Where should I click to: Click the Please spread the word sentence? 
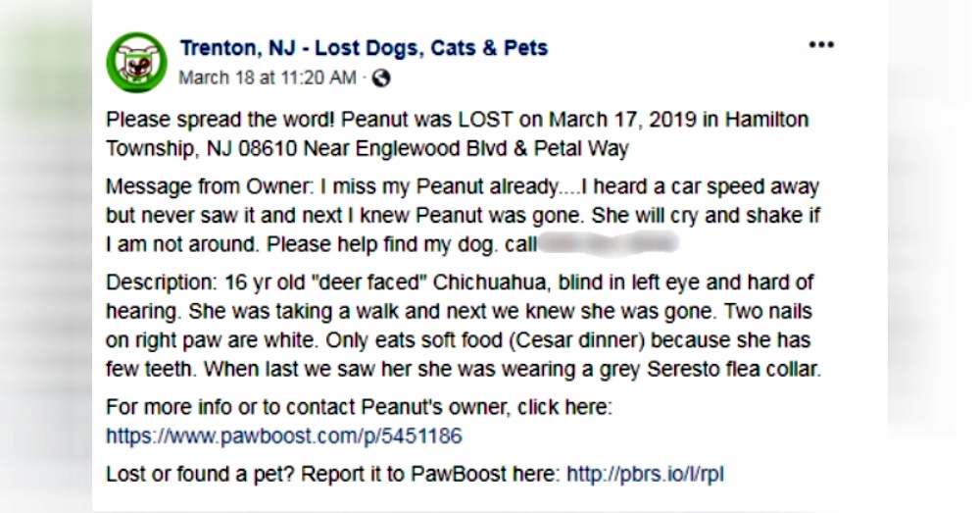220,120
